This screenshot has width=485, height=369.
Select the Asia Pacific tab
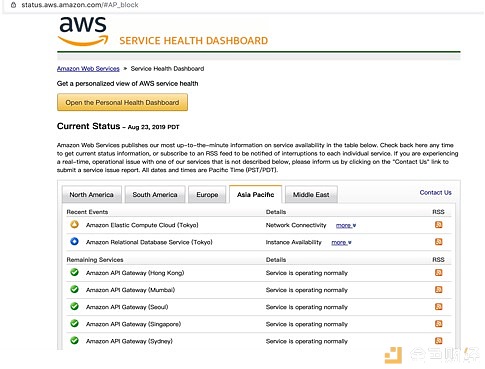pyautogui.click(x=256, y=194)
